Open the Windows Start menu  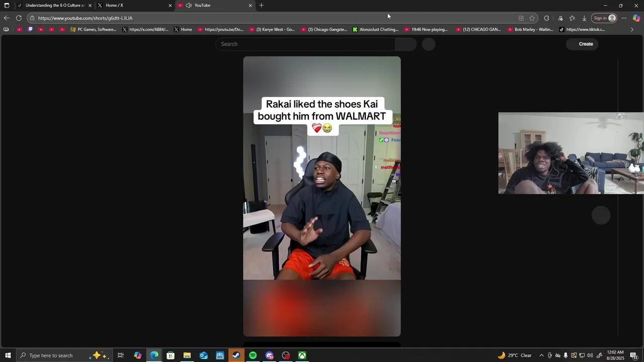8,355
